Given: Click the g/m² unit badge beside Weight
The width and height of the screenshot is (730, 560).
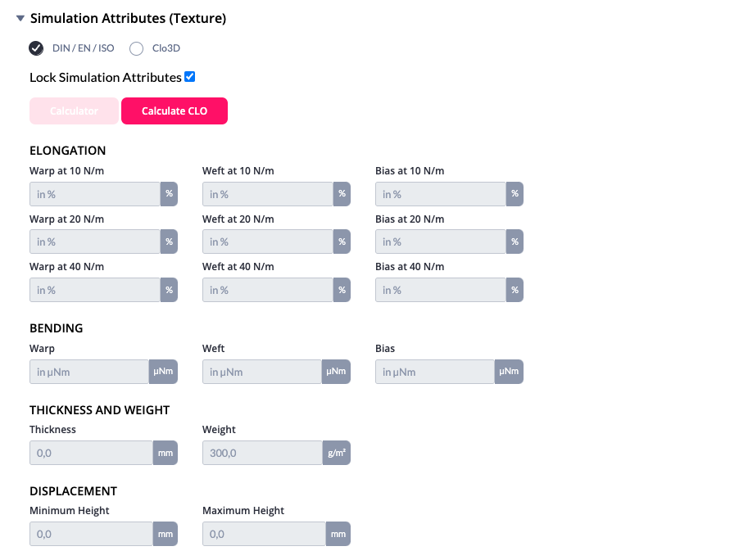Looking at the screenshot, I should click(337, 453).
